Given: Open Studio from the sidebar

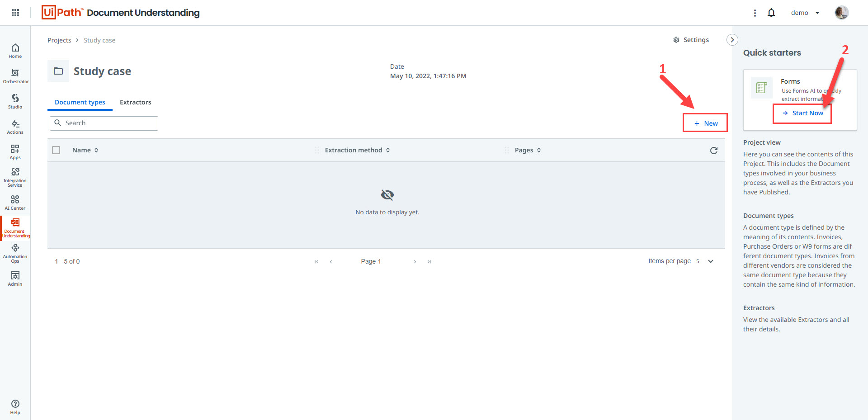Looking at the screenshot, I should click(15, 101).
